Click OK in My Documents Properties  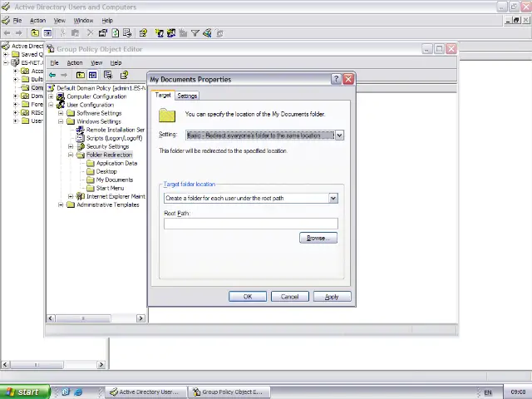pyautogui.click(x=248, y=297)
